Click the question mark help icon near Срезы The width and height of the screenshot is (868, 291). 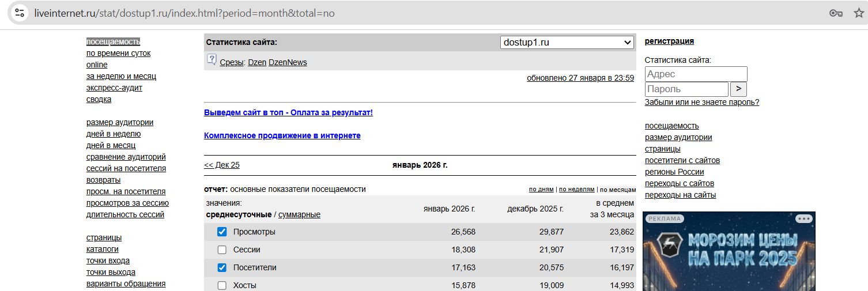(x=212, y=60)
